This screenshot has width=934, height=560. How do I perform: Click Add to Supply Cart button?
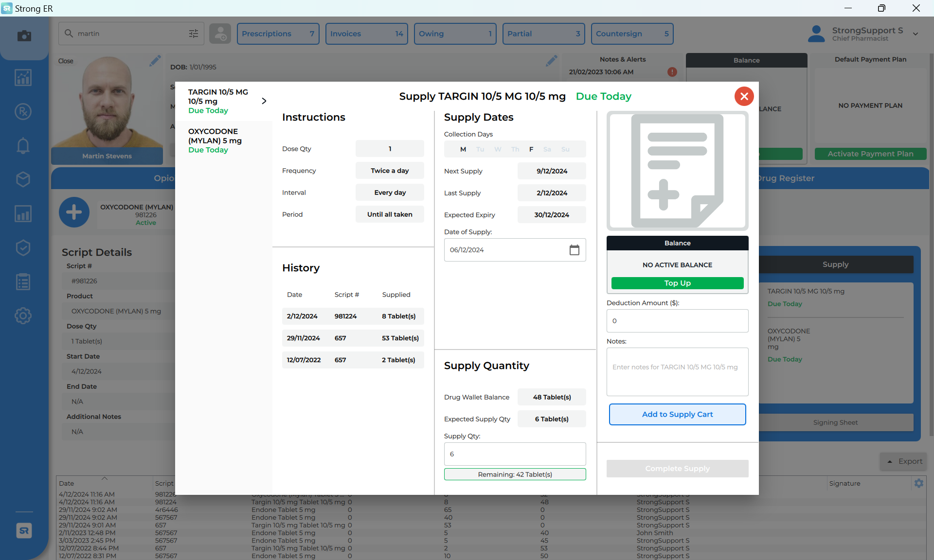(677, 414)
